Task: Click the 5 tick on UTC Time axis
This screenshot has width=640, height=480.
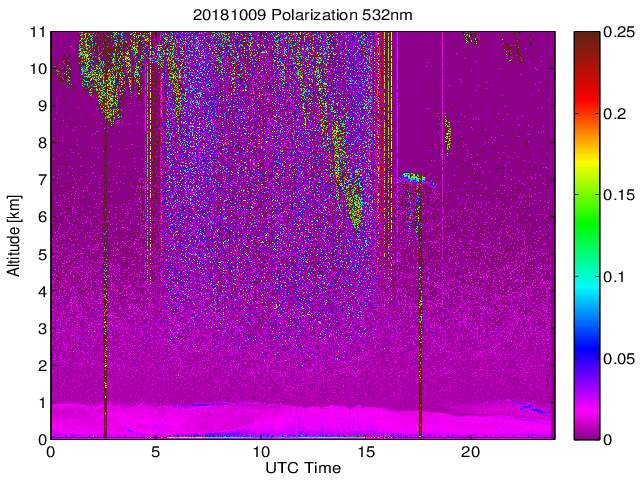Action: pos(156,451)
